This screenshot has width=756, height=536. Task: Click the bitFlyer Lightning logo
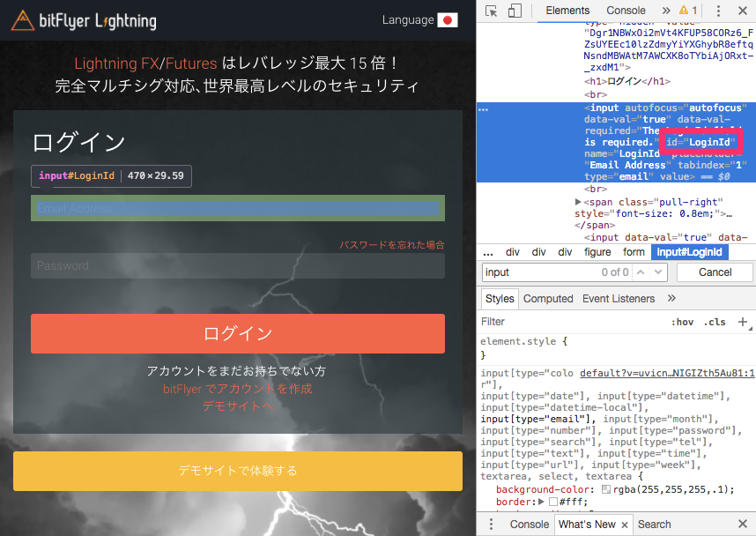coord(84,20)
